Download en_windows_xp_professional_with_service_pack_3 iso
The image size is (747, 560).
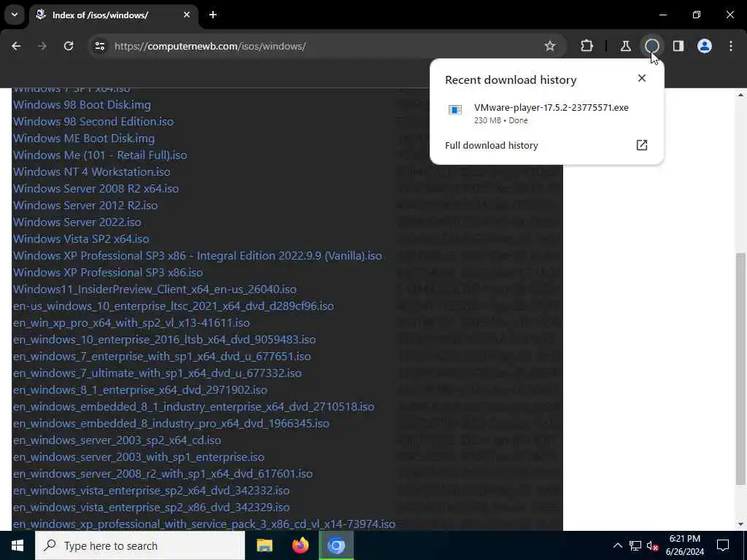pyautogui.click(x=204, y=524)
